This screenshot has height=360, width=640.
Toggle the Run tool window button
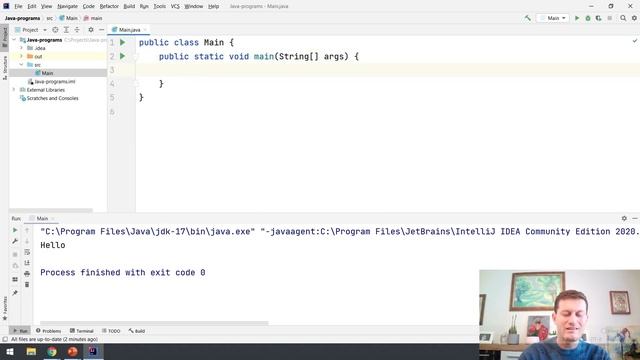[20, 331]
